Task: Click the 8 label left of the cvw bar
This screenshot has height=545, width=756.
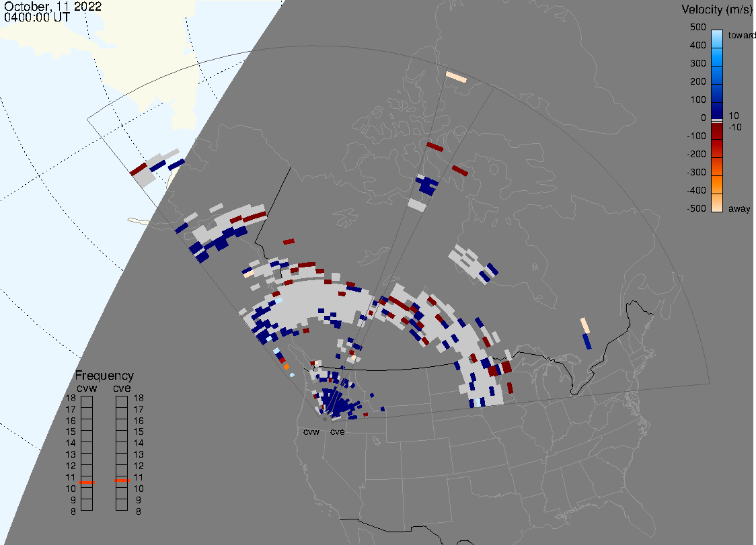Action: [x=73, y=512]
